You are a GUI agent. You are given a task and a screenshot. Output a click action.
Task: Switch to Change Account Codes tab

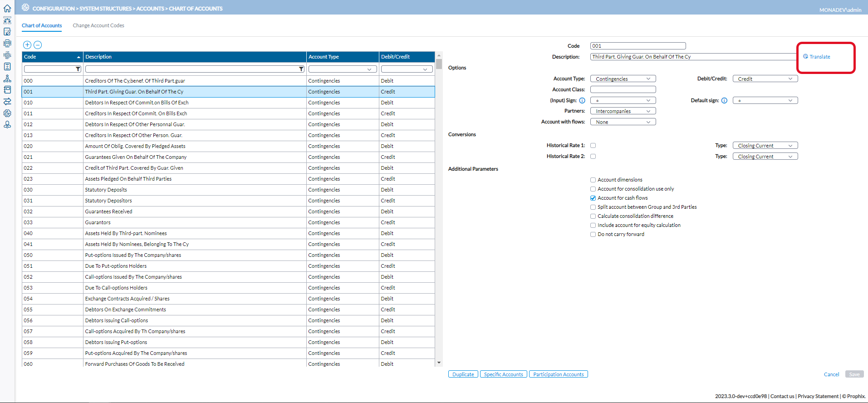[98, 25]
